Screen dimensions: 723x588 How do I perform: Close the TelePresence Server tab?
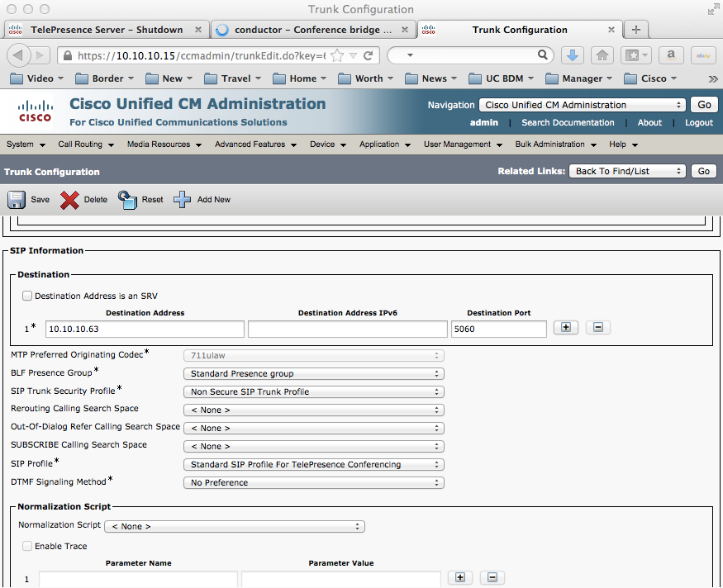tap(197, 30)
